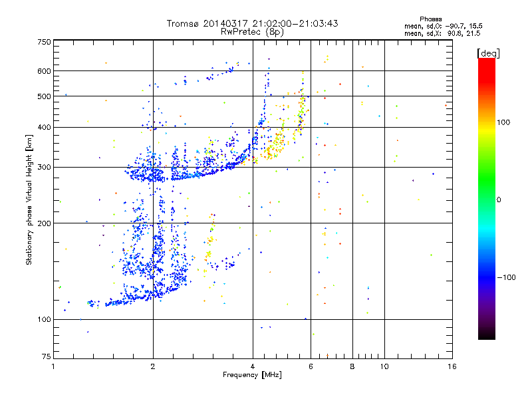Click the 'mean, sd,O: -90.7, 15.5' line

[443, 27]
